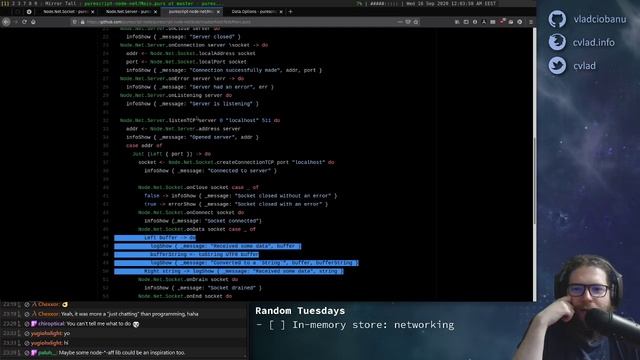Click the website icon beside cvlad.info
Screen dimensions: 640x360
coord(557,42)
